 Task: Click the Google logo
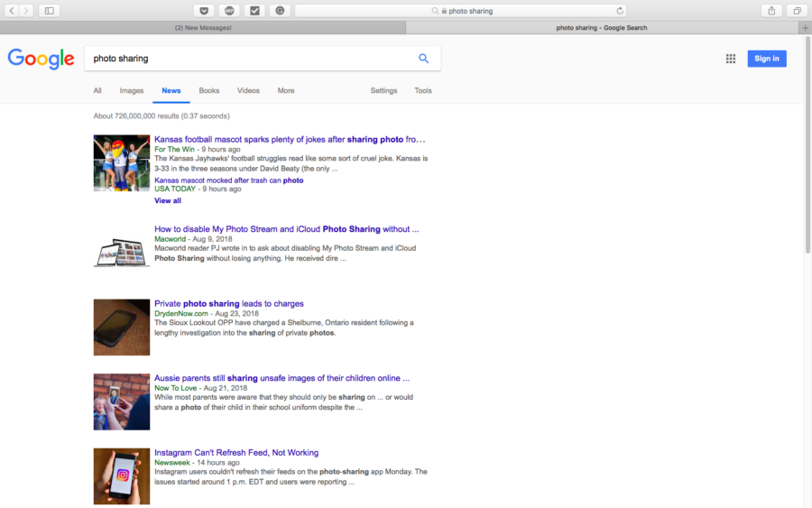(x=41, y=59)
